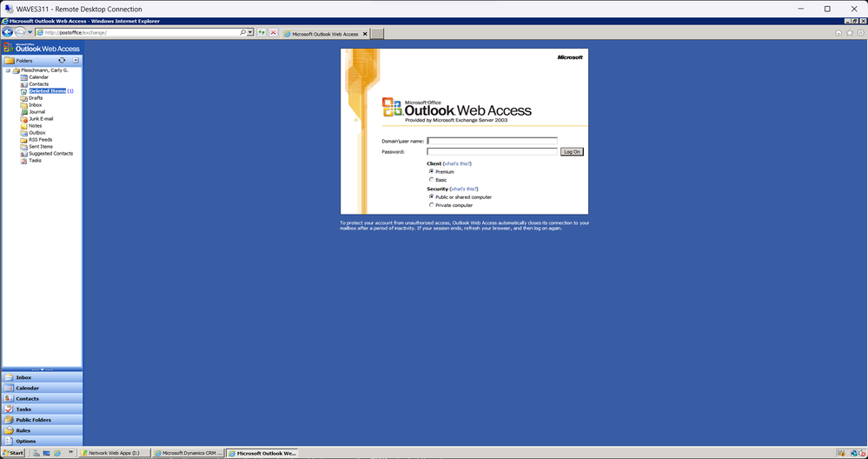Expand the address bar URL dropdown arrow
The height and width of the screenshot is (459, 868).
click(x=250, y=33)
